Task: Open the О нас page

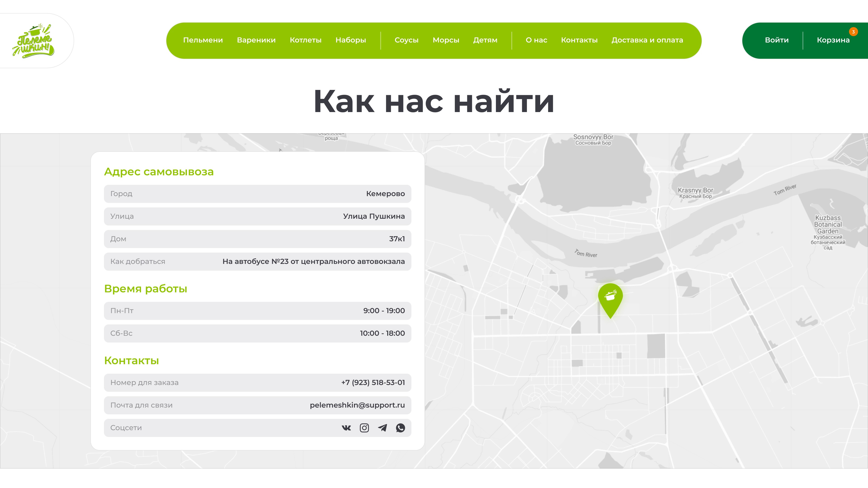Action: tap(536, 40)
